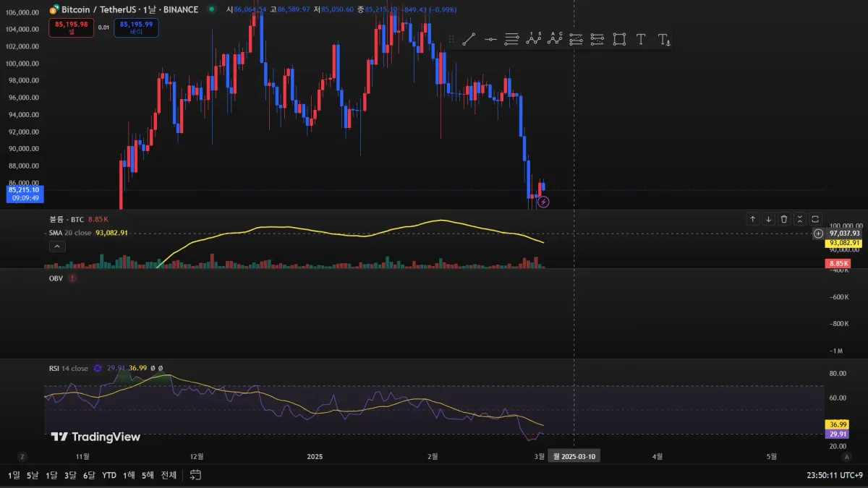Set time range to 6달

tap(89, 475)
